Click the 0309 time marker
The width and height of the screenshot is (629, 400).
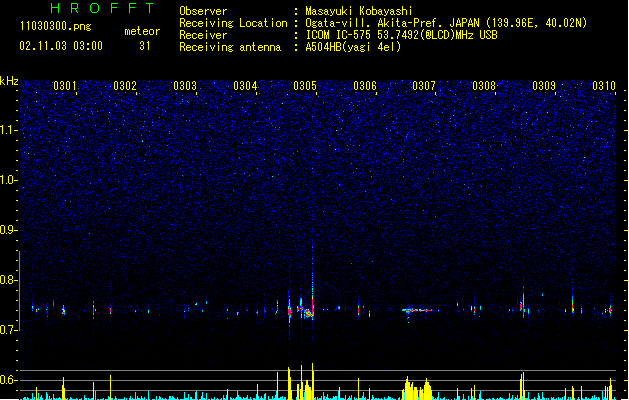pos(544,86)
